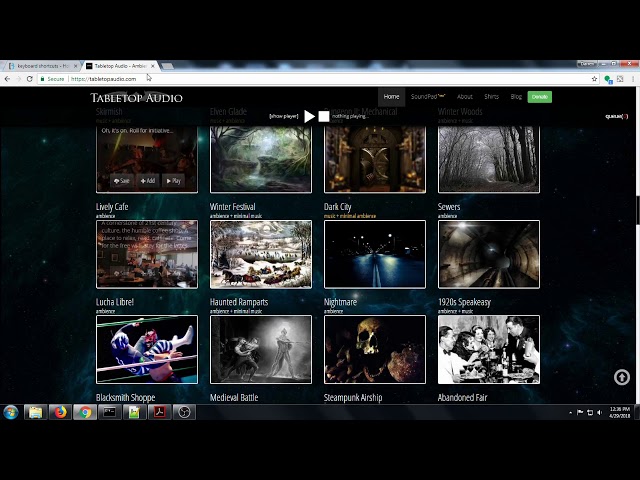Select the Elven Glade thumbnail
This screenshot has width=640, height=480.
[x=261, y=159]
